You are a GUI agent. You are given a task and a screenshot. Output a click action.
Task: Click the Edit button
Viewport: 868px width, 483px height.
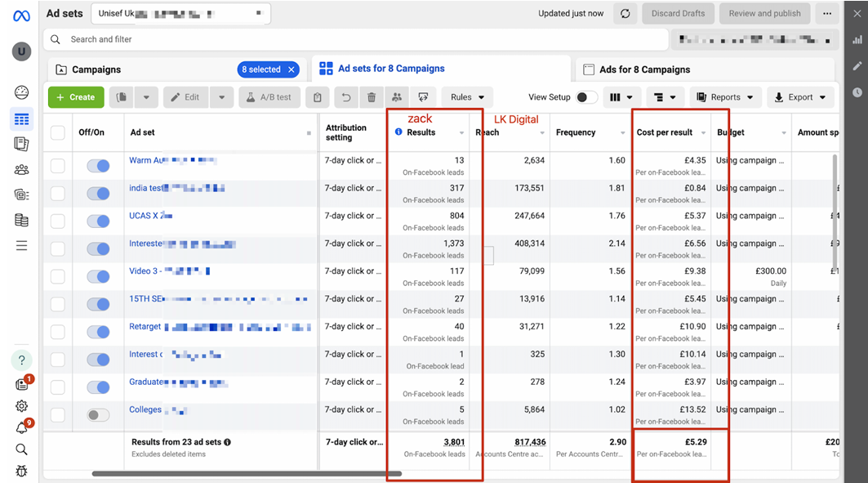(186, 97)
